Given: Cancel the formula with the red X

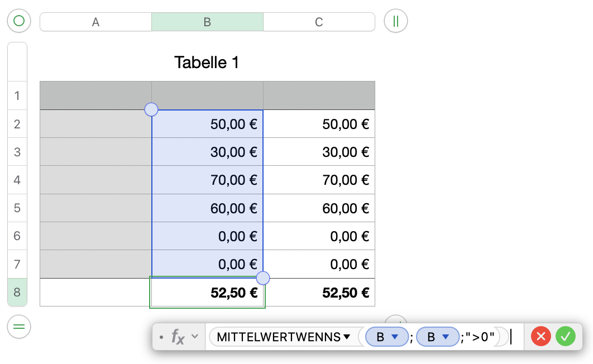Looking at the screenshot, I should [541, 336].
